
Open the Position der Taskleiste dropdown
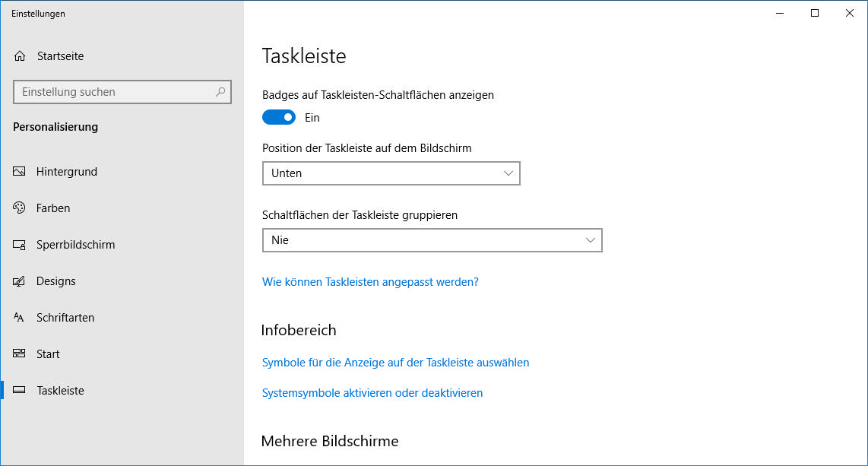(391, 173)
